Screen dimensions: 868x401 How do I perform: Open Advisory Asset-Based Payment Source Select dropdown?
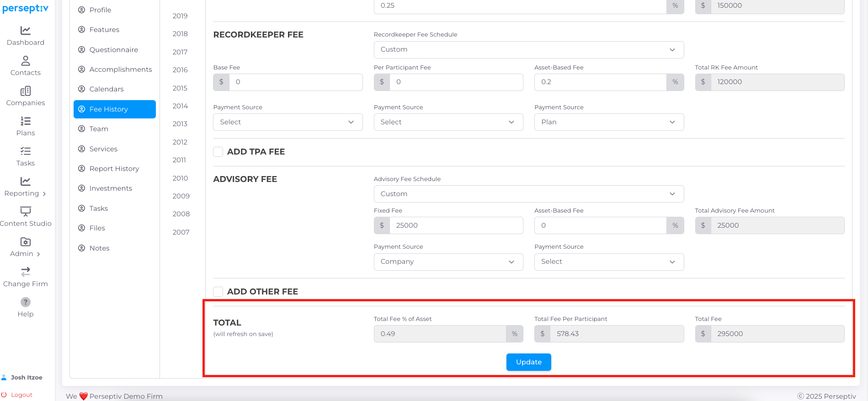(x=609, y=262)
